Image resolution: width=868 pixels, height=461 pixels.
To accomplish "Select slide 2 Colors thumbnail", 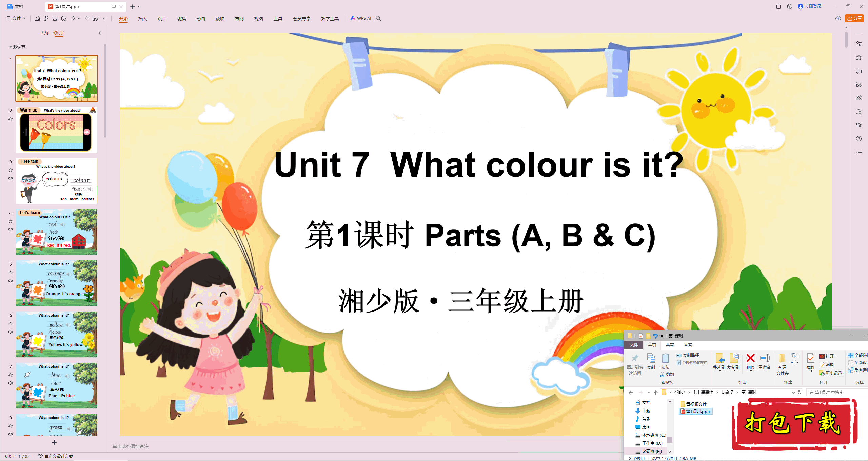I will tap(57, 130).
